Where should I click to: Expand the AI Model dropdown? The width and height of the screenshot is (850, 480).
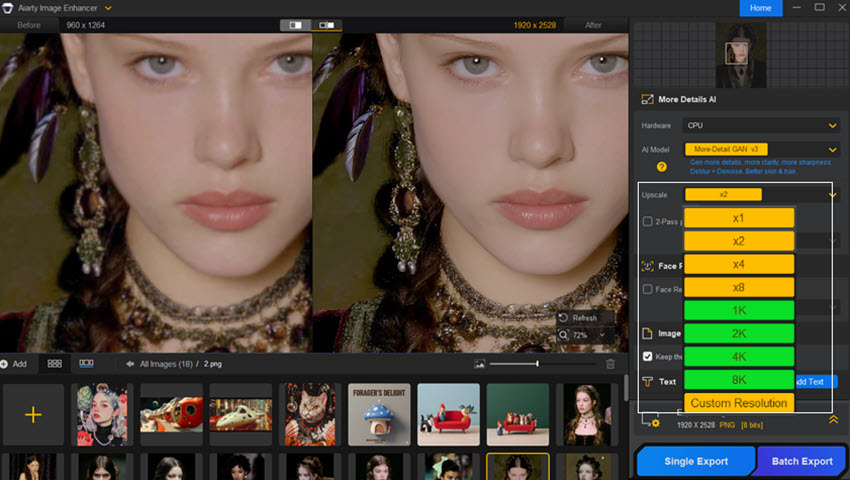point(832,149)
